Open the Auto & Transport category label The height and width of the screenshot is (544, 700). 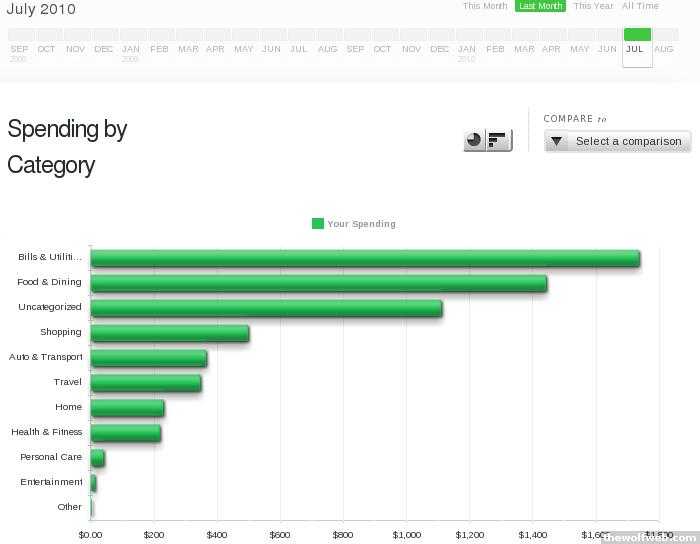click(46, 357)
